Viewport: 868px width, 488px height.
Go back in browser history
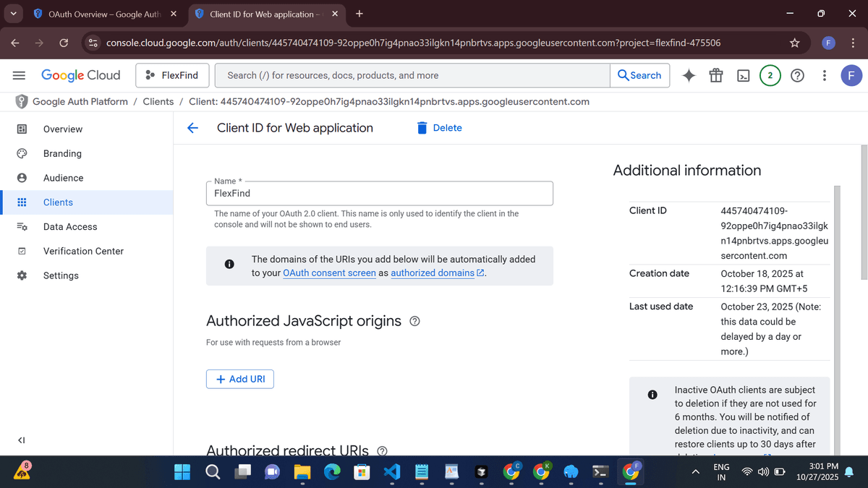(15, 43)
